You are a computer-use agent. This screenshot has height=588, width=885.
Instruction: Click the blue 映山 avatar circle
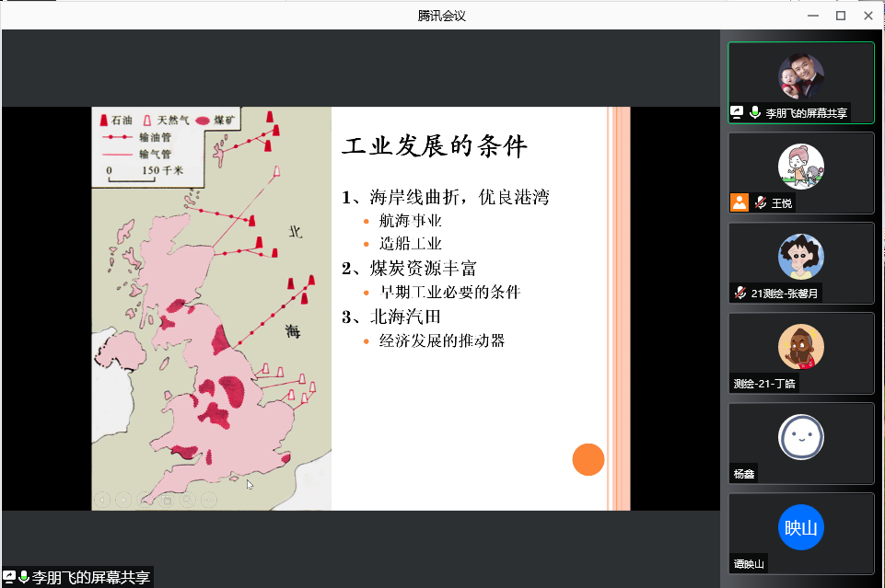800,527
